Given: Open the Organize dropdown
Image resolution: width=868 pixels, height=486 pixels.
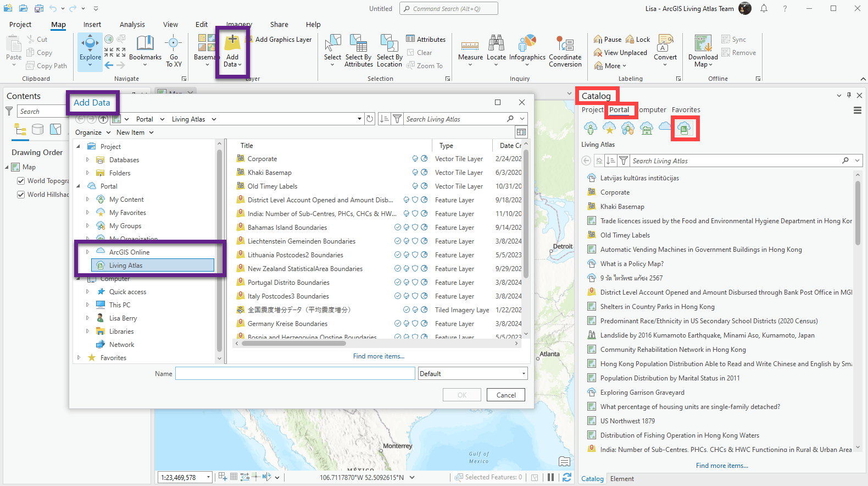Looking at the screenshot, I should pos(93,132).
